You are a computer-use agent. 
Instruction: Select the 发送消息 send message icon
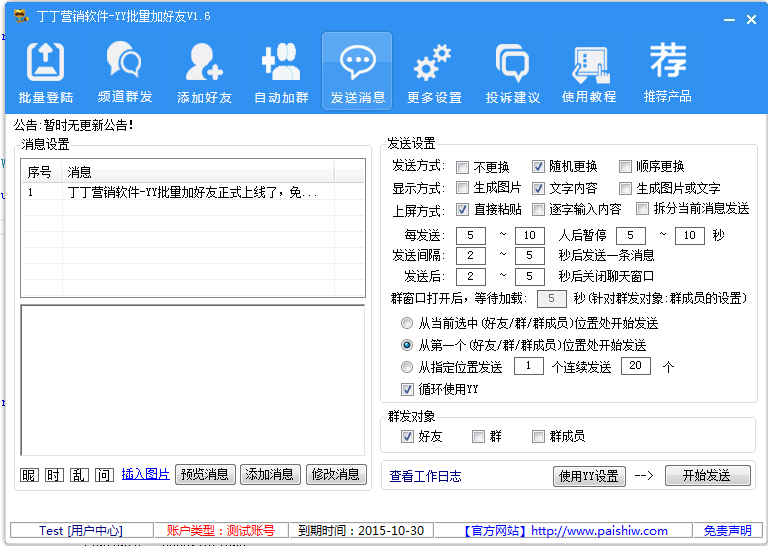357,71
